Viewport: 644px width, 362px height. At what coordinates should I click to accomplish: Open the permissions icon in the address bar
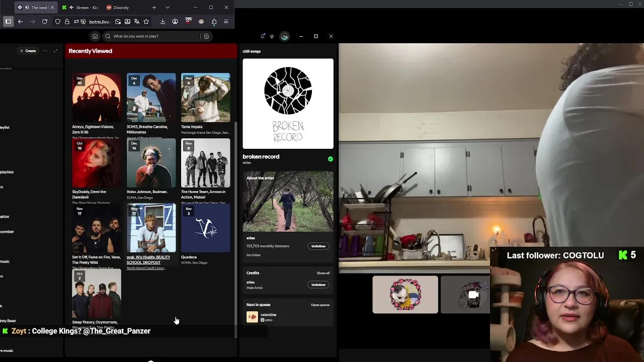pos(77,22)
